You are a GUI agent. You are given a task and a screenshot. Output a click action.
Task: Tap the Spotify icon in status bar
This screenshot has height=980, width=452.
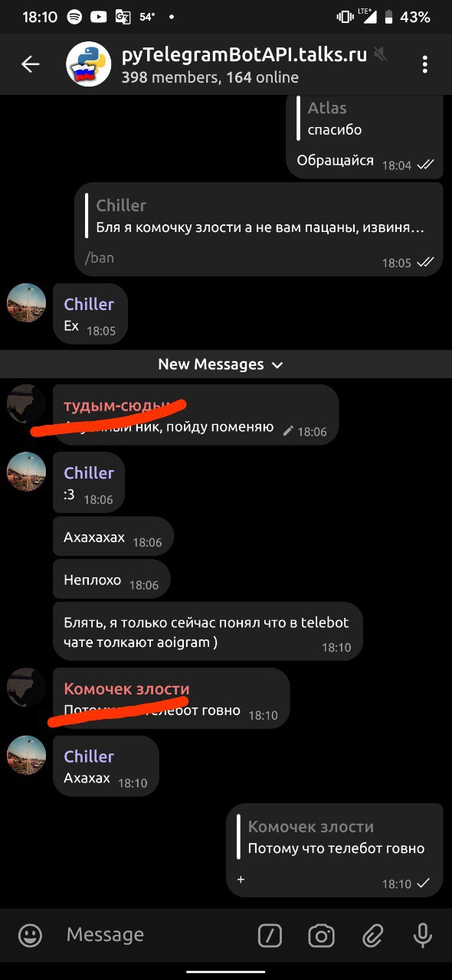(x=74, y=17)
